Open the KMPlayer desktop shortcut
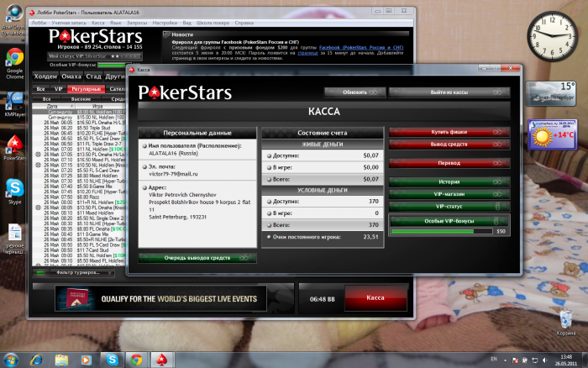588x368 pixels. coord(14,105)
